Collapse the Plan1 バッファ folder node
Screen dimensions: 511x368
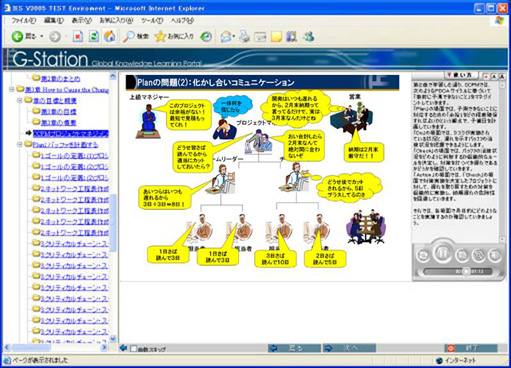(x=20, y=144)
